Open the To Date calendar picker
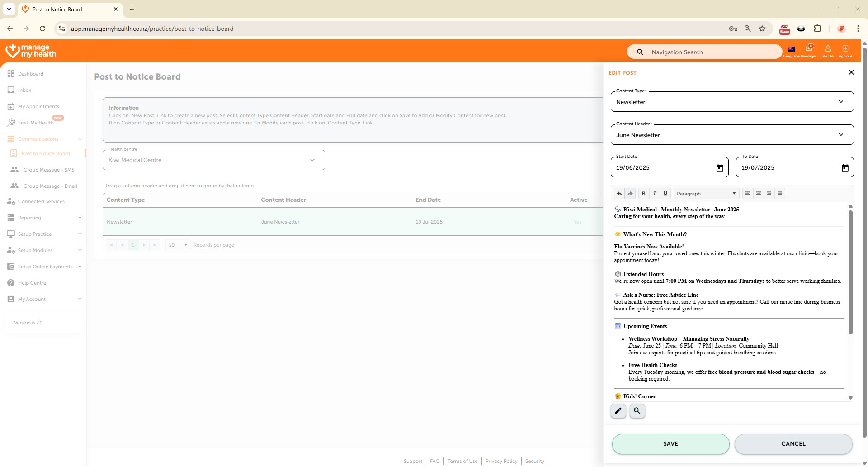Screen dimensions: 868x467 [844, 168]
